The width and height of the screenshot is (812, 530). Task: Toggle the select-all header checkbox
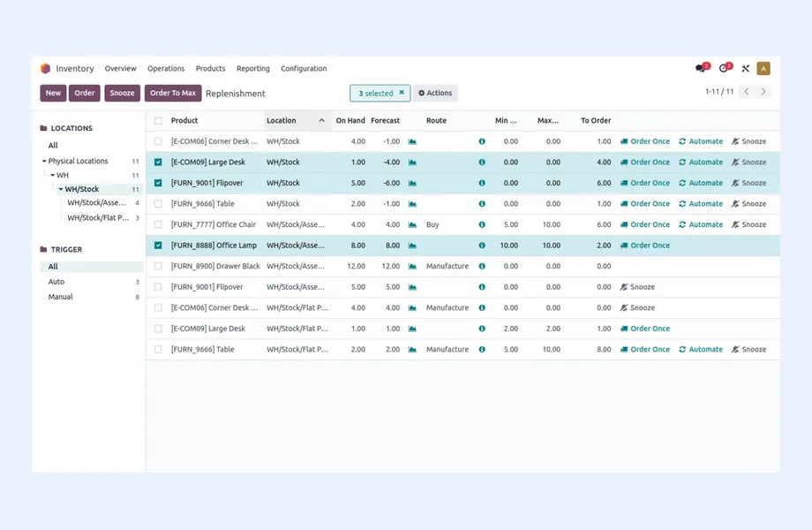tap(158, 121)
